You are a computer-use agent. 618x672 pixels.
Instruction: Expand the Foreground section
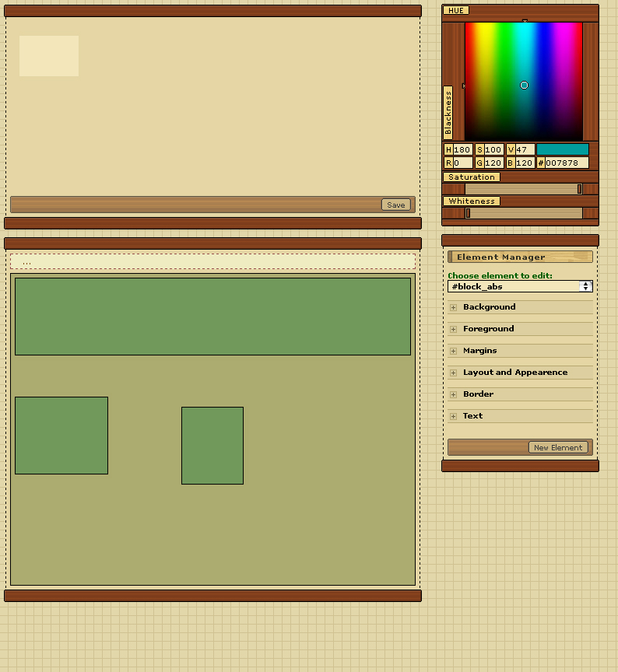pyautogui.click(x=520, y=329)
